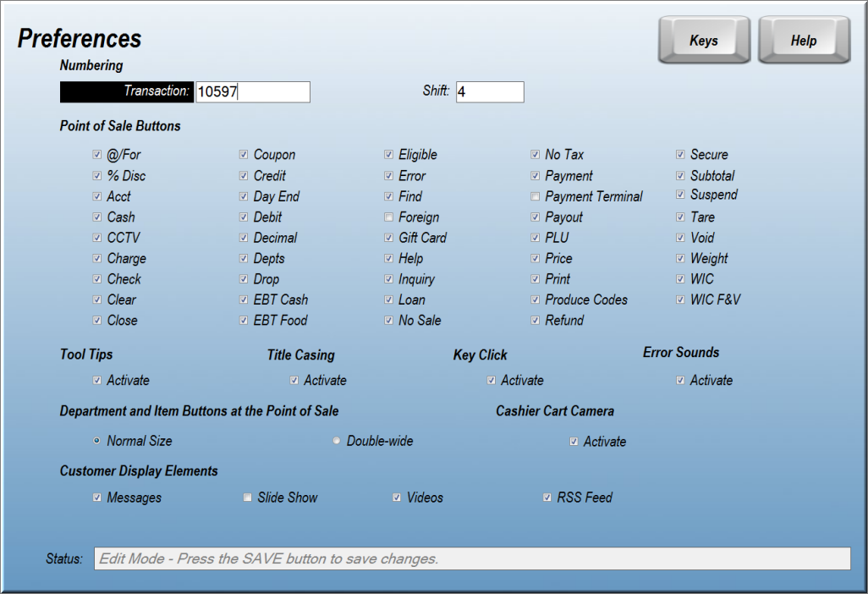Toggle the RSS Feed checkbox

pos(547,498)
